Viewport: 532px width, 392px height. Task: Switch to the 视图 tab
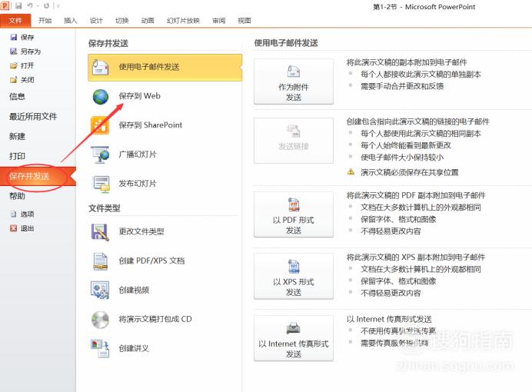[x=244, y=21]
